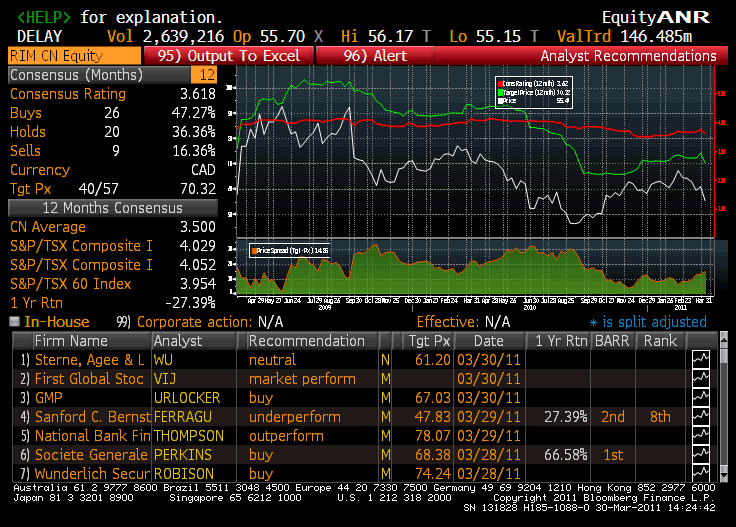Sort table by Rank column
The image size is (736, 527).
click(x=660, y=341)
